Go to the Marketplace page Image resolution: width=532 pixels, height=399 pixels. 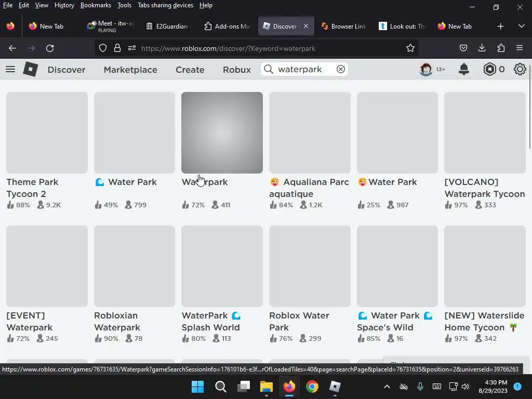pos(130,70)
